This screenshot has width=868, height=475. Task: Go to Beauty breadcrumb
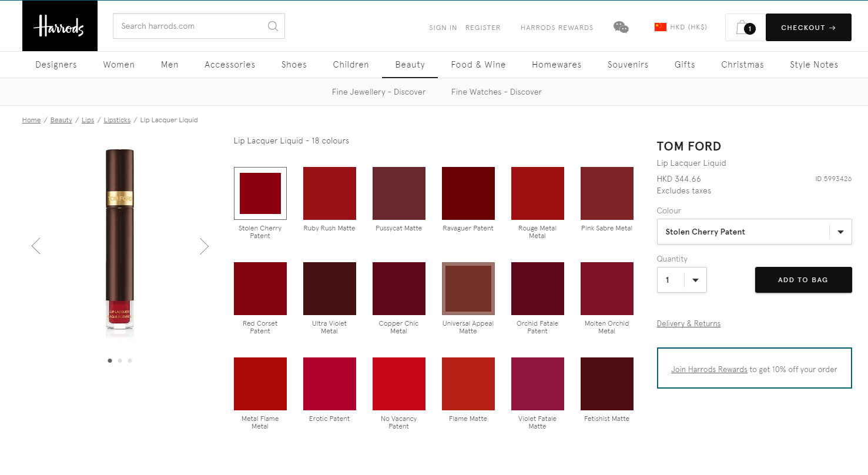point(61,120)
